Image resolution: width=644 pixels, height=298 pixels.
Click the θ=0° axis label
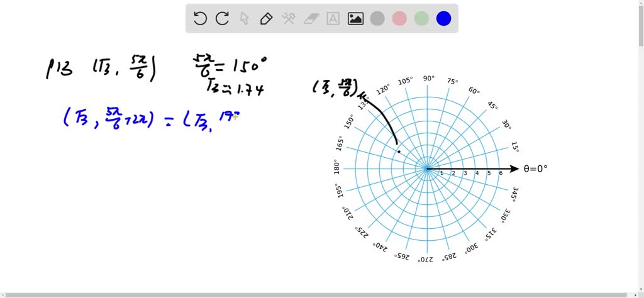point(535,168)
